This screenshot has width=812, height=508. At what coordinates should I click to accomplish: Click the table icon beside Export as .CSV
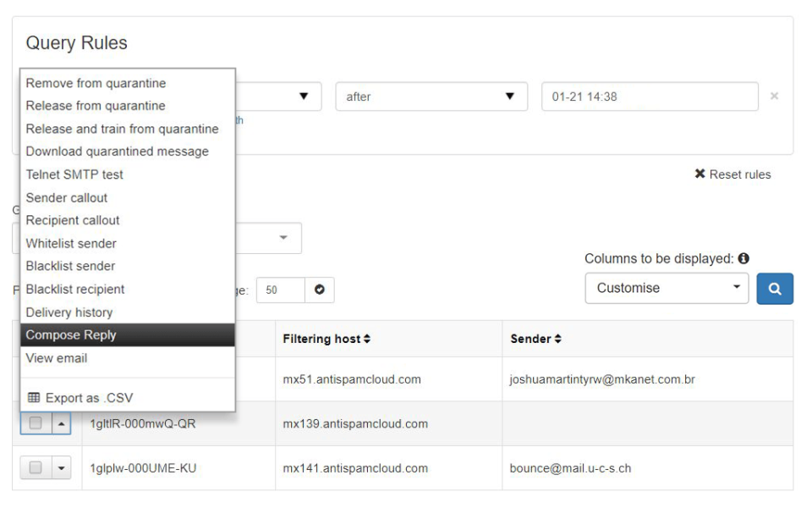click(x=34, y=397)
